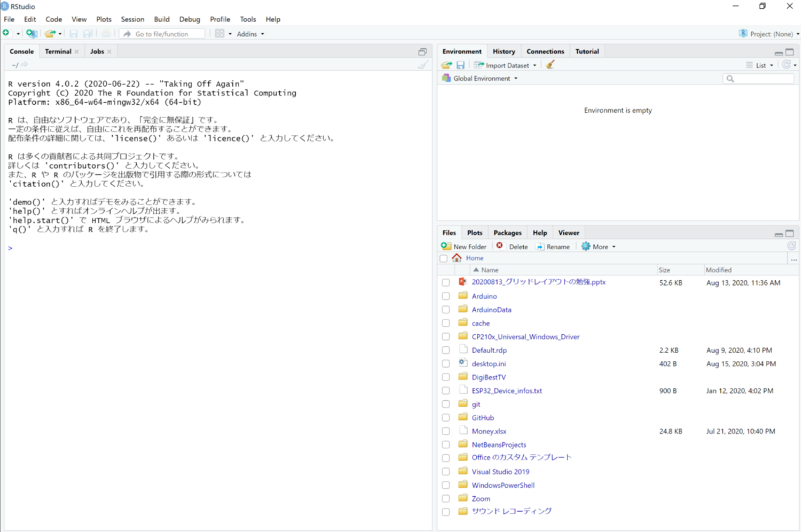Check the select-all files checkbox
This screenshot has height=532, width=801.
tap(444, 259)
